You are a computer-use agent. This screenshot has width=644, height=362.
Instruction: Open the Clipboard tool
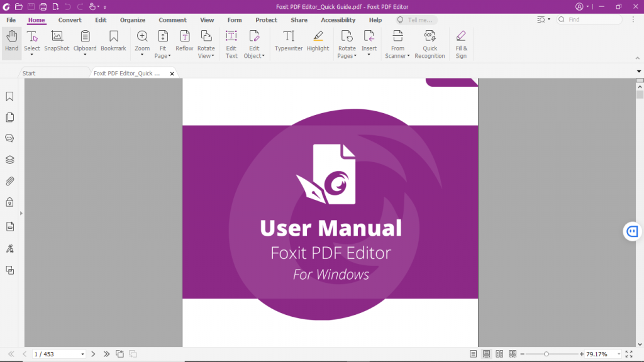point(85,41)
